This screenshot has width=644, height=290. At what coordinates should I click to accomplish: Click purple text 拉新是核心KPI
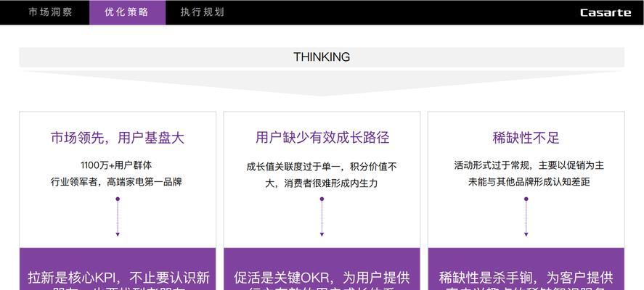click(73, 278)
